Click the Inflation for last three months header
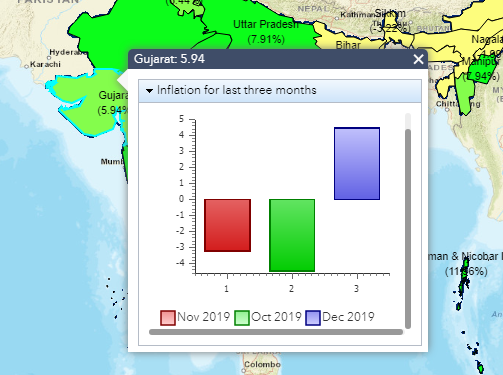Viewport: 503px width, 375px height. click(280, 90)
